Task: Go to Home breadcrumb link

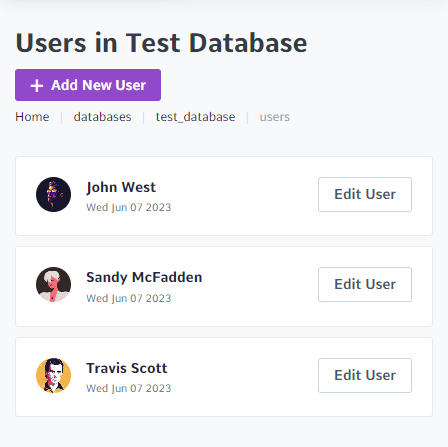Action: [32, 117]
